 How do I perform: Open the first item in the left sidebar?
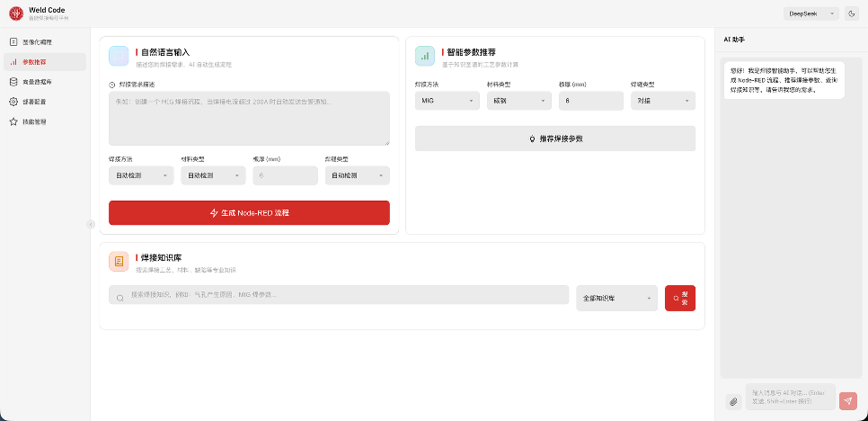[x=45, y=42]
